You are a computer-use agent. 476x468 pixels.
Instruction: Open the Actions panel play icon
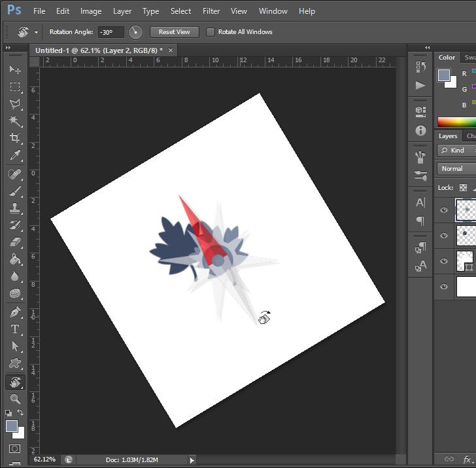(420, 85)
